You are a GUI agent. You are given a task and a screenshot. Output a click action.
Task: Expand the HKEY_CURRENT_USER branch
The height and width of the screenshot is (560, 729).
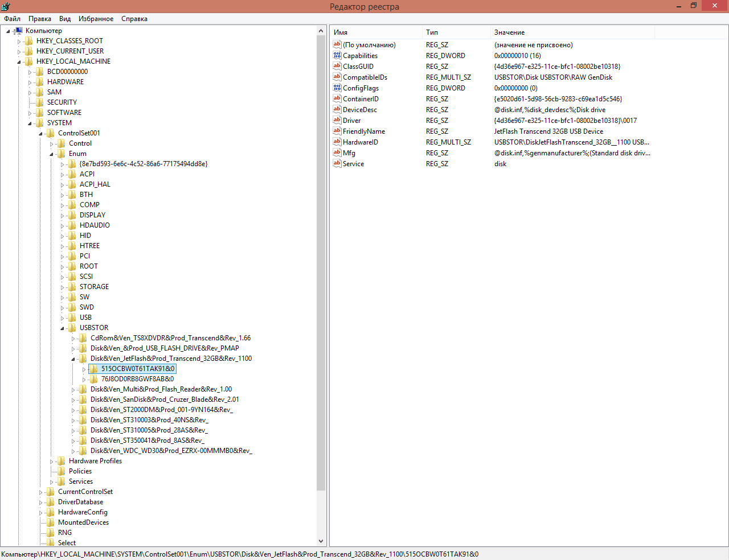pos(19,51)
